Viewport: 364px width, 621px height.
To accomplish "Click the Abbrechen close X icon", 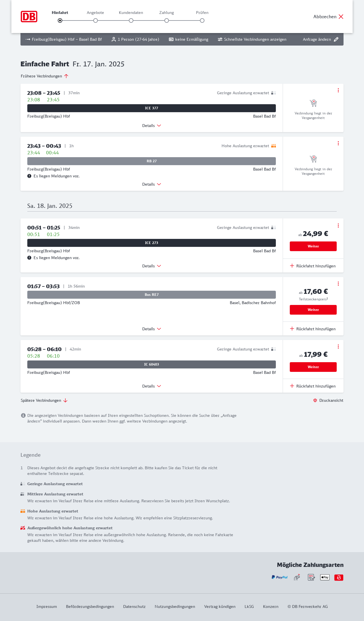I will 341,17.
